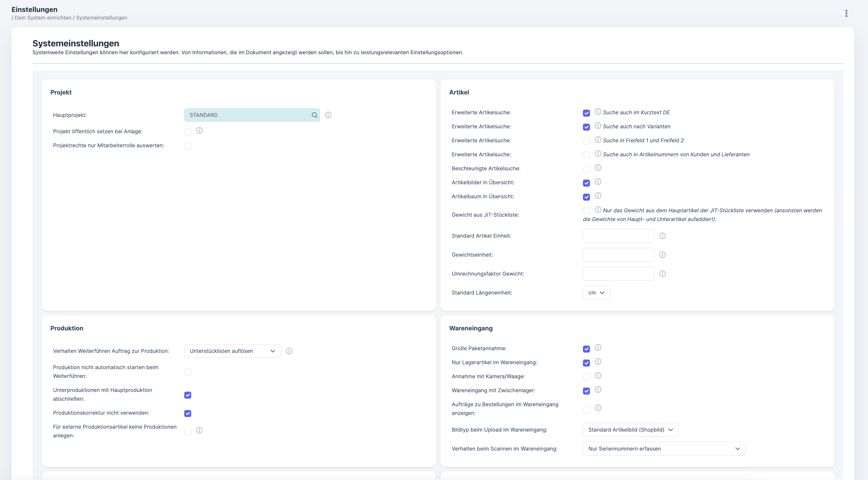
Task: Click the three-dot options menu icon
Action: [x=846, y=13]
